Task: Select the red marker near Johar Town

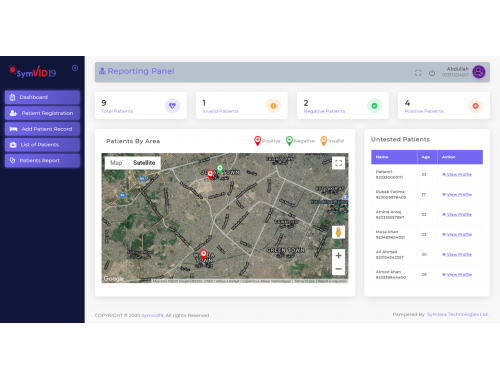Action: pos(210,174)
